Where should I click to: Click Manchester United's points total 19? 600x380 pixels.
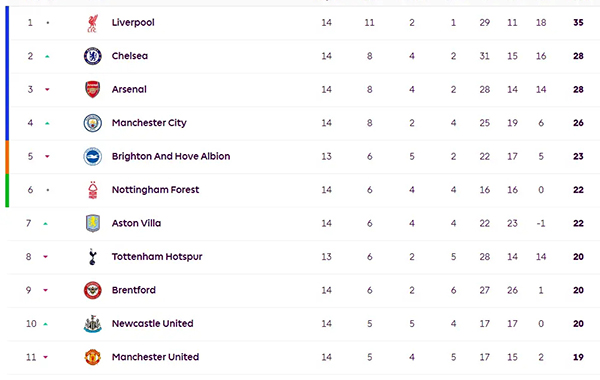pos(578,357)
